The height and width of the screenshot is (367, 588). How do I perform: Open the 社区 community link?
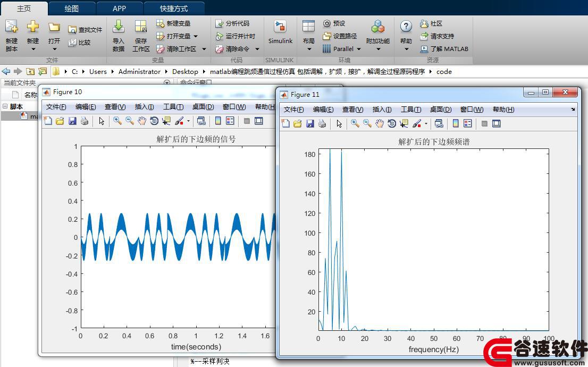point(431,23)
